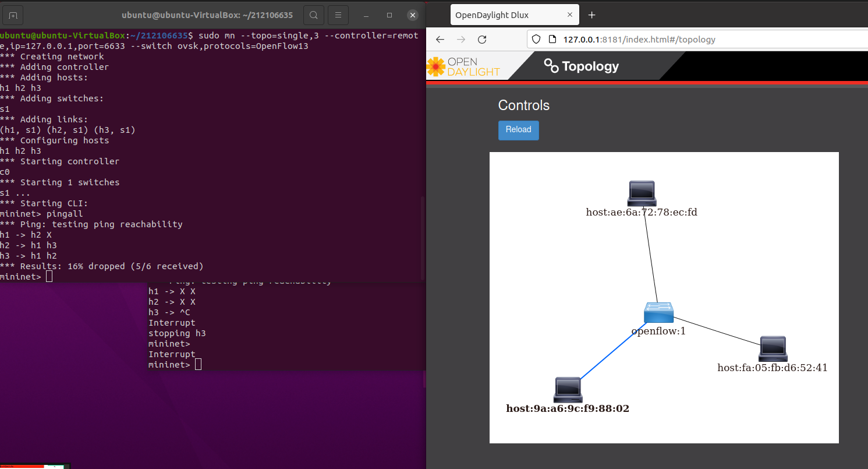Click 'stopping h3' in the background terminal

[x=177, y=333]
